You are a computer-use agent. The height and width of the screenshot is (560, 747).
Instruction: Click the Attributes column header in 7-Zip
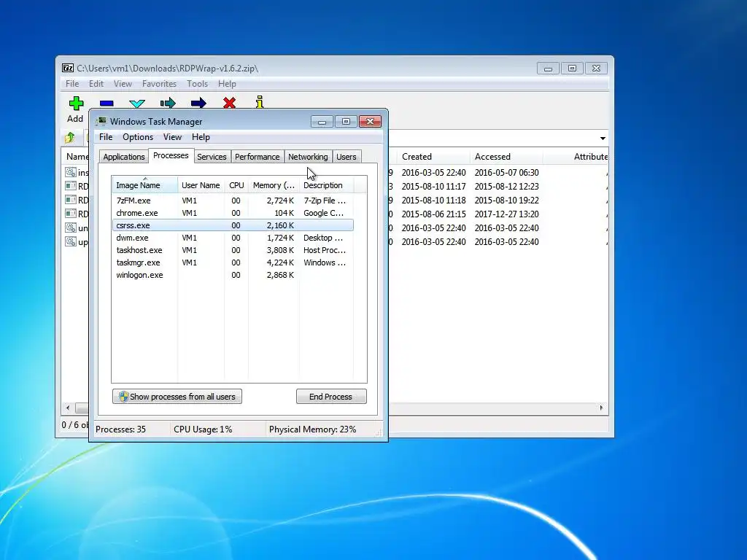click(576, 157)
